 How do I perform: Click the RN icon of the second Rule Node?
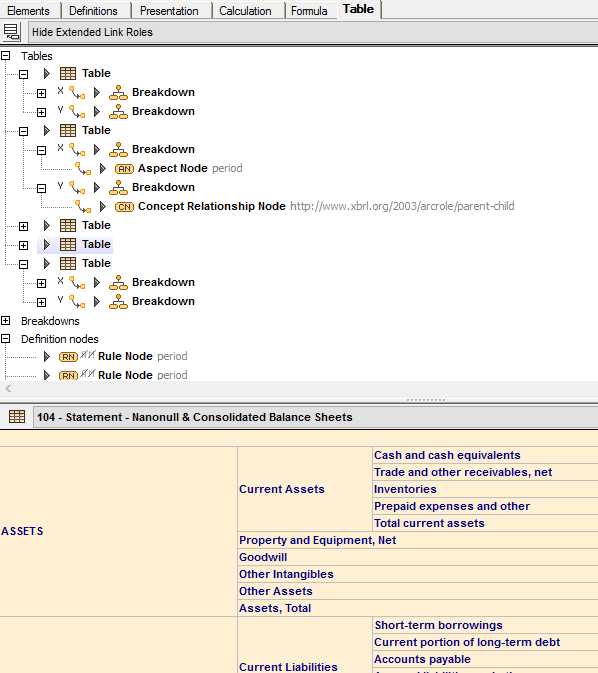68,376
